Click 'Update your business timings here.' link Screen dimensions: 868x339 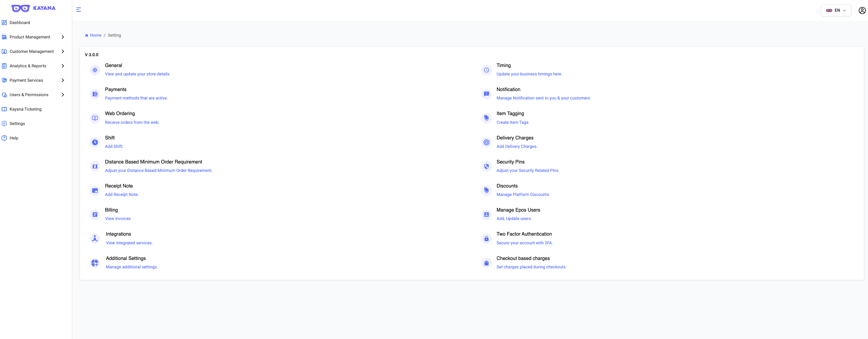point(529,74)
